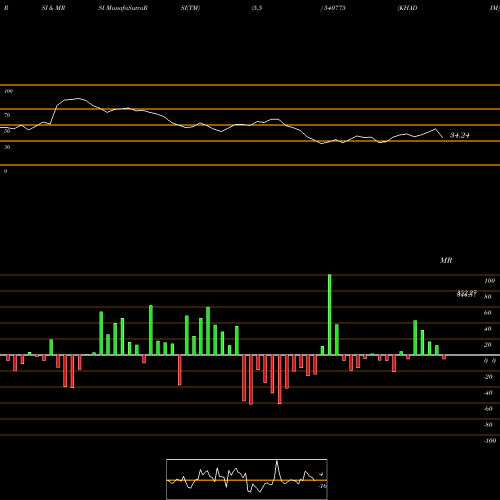Image resolution: width=500 pixels, height=500 pixels.
Task: Click the end point of the RSI line
Action: point(443,137)
